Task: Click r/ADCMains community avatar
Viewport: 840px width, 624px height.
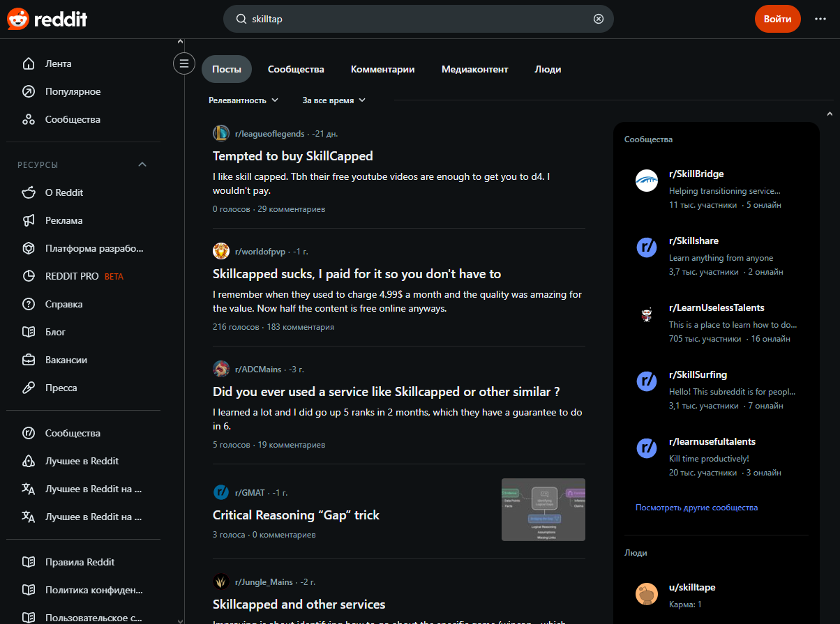Action: click(221, 369)
